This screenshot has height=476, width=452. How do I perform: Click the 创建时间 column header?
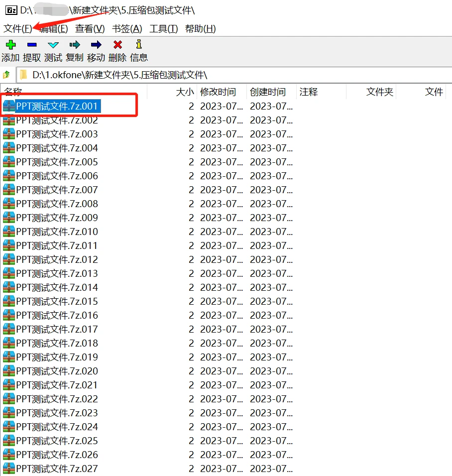click(268, 92)
